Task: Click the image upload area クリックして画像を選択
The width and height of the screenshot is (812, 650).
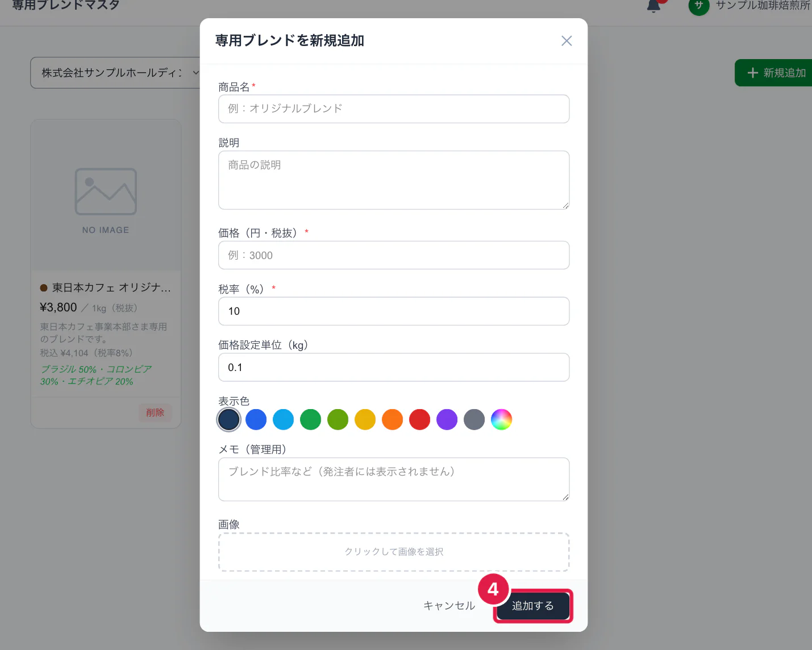Action: click(394, 552)
